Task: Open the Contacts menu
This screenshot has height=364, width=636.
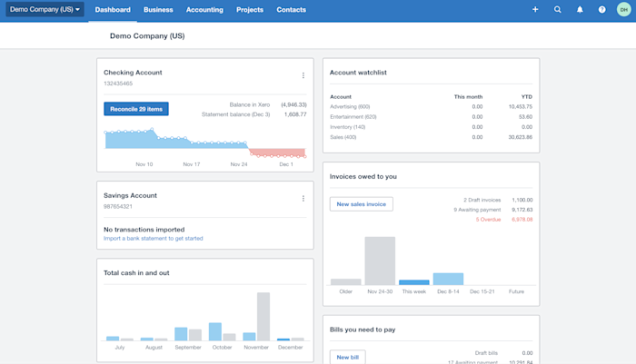Action: click(292, 10)
